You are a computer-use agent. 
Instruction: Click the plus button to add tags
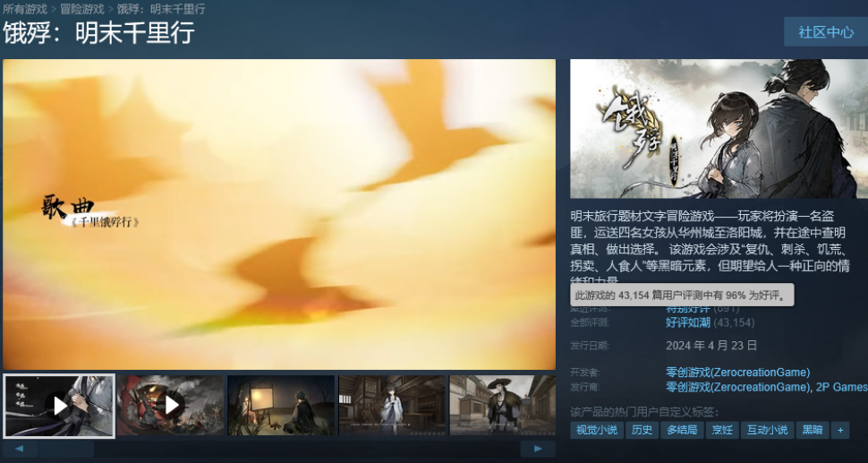tap(839, 430)
